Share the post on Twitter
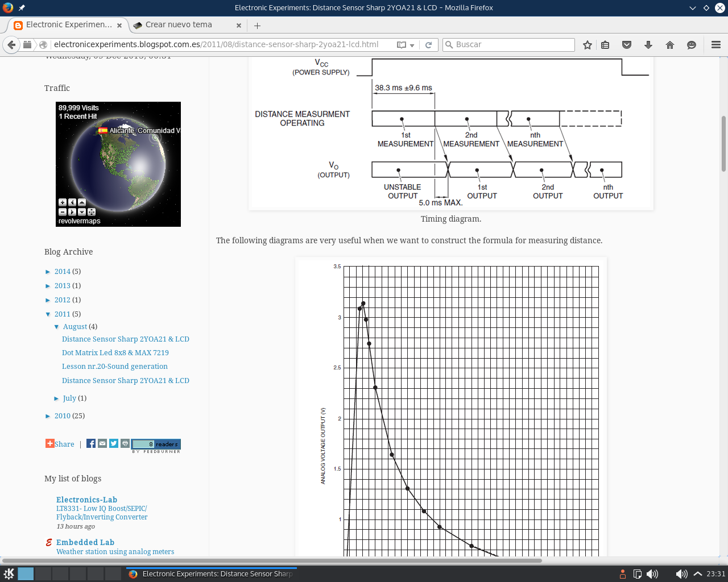 point(114,444)
